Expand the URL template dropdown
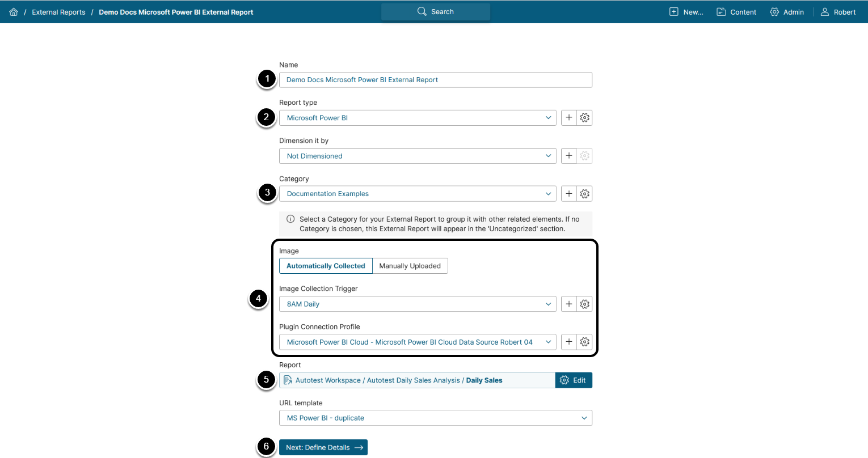Image resolution: width=868 pixels, height=458 pixels. (x=435, y=418)
